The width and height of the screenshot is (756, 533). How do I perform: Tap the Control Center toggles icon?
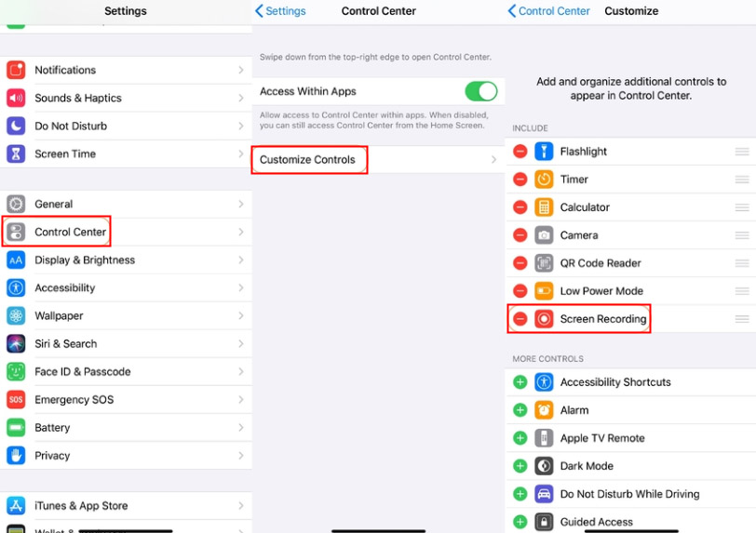click(16, 232)
